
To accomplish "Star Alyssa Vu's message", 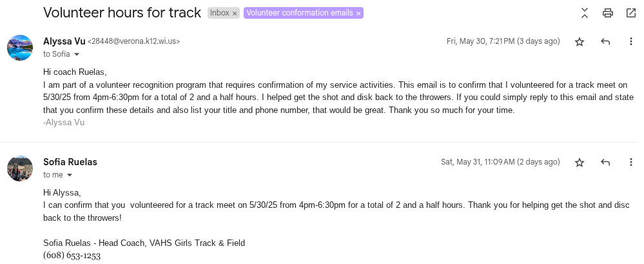I will pos(580,42).
